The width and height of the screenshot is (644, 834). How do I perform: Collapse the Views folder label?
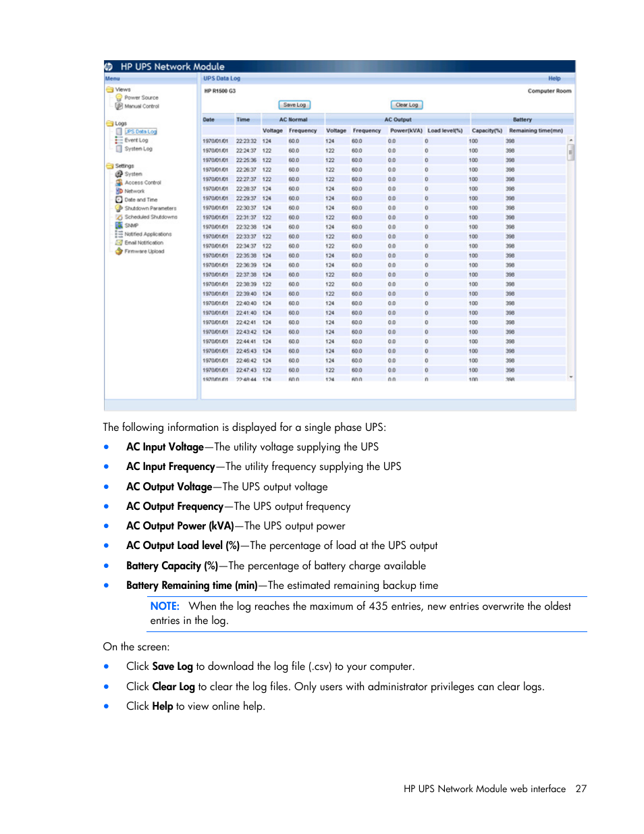(x=123, y=89)
